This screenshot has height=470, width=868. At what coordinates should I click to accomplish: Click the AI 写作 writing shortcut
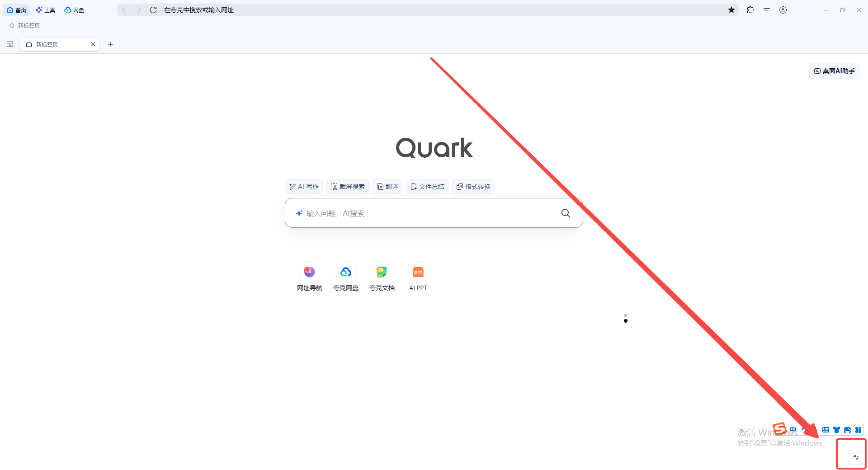304,187
